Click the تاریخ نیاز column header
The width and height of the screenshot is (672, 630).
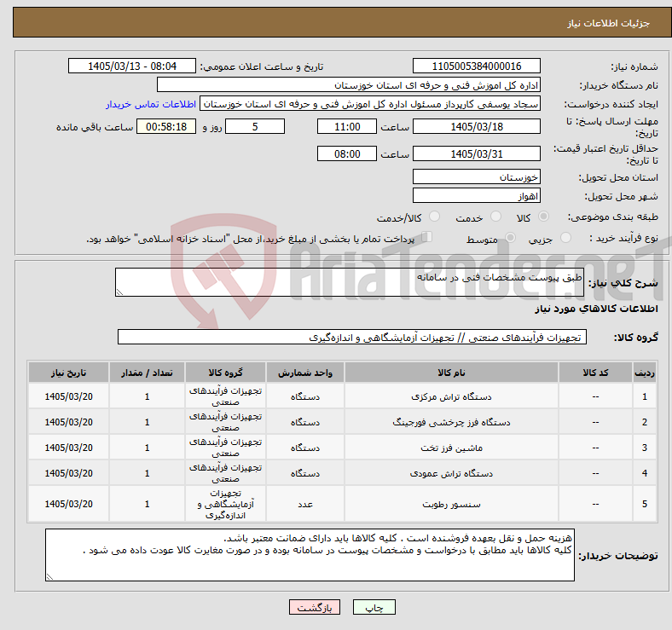click(68, 373)
